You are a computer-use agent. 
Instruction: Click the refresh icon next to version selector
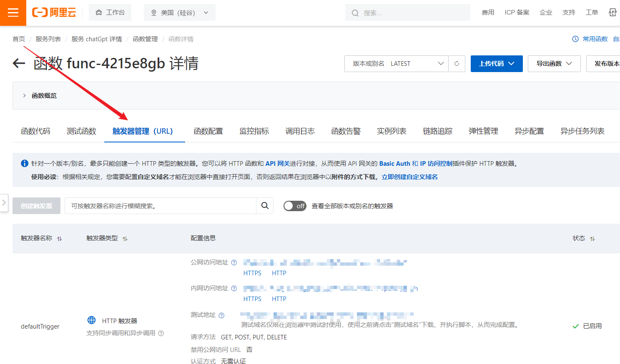coord(457,64)
